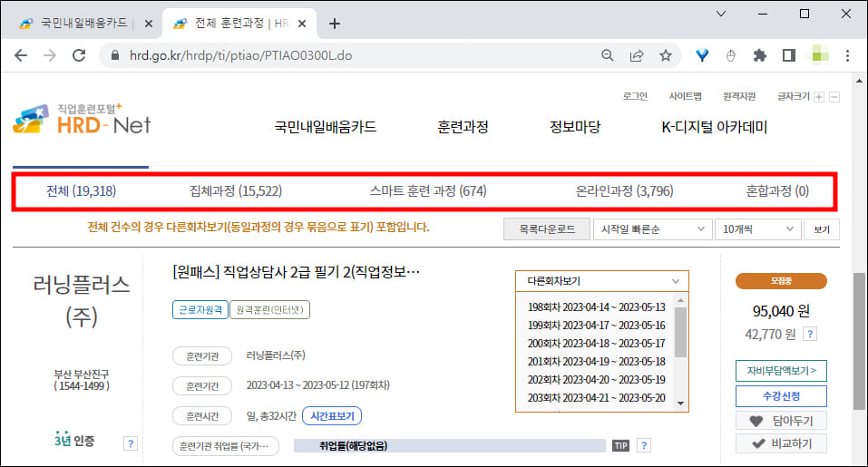Image resolution: width=868 pixels, height=467 pixels.
Task: Open the blue shield extension icon
Action: (702, 55)
